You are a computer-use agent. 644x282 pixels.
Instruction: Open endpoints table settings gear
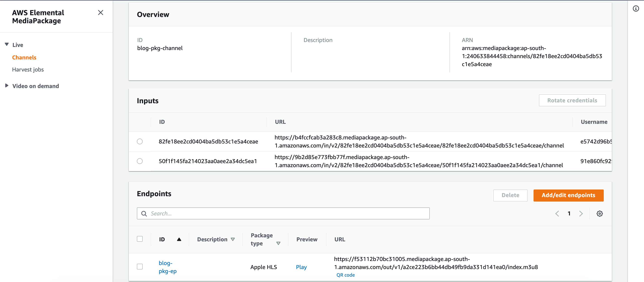(600, 214)
